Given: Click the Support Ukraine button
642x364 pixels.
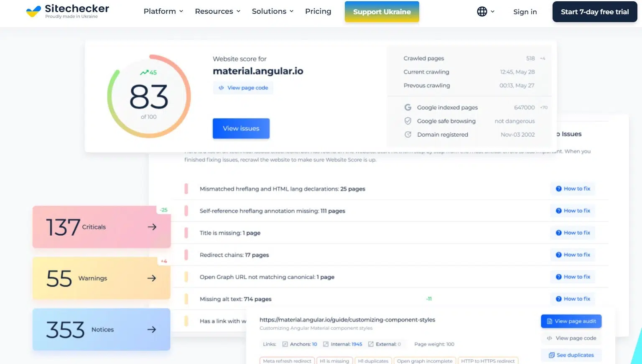Looking at the screenshot, I should [382, 12].
